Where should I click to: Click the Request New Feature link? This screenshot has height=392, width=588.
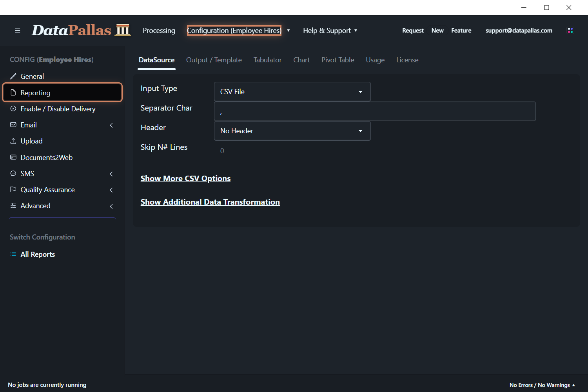pyautogui.click(x=437, y=31)
